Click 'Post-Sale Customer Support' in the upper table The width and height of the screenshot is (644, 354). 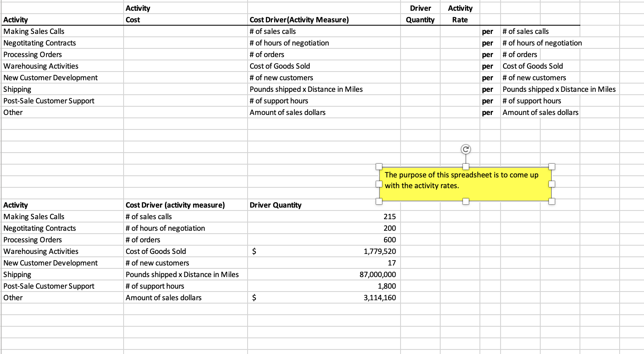49,100
